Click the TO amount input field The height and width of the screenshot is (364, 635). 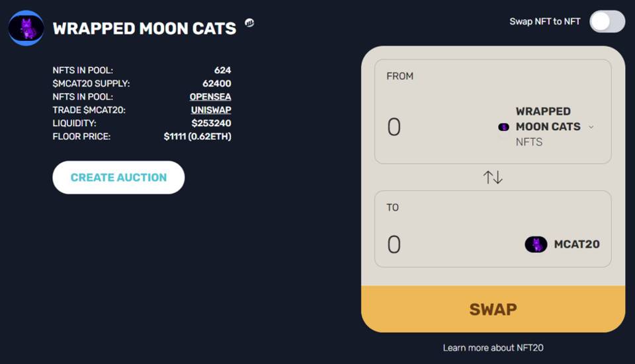point(430,244)
